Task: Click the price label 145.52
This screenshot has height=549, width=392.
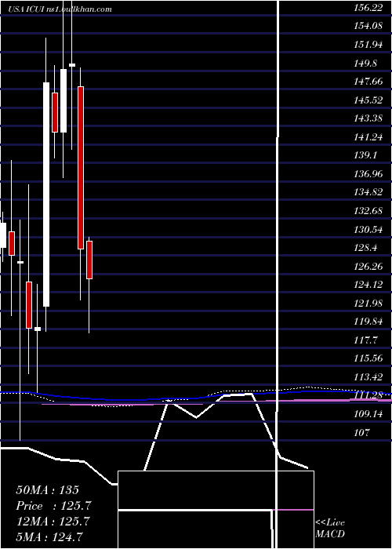Action: pyautogui.click(x=368, y=100)
